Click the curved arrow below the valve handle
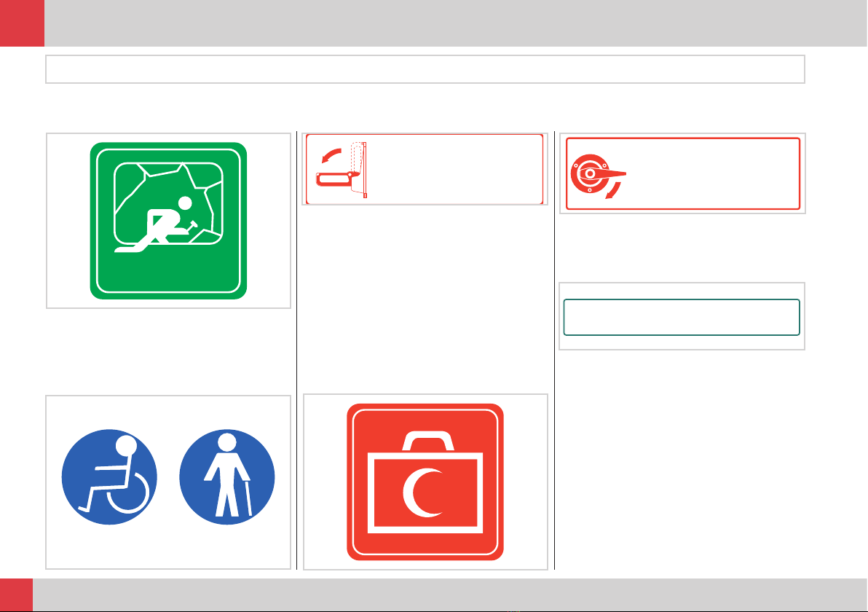This screenshot has height=612, width=868. [x=613, y=191]
